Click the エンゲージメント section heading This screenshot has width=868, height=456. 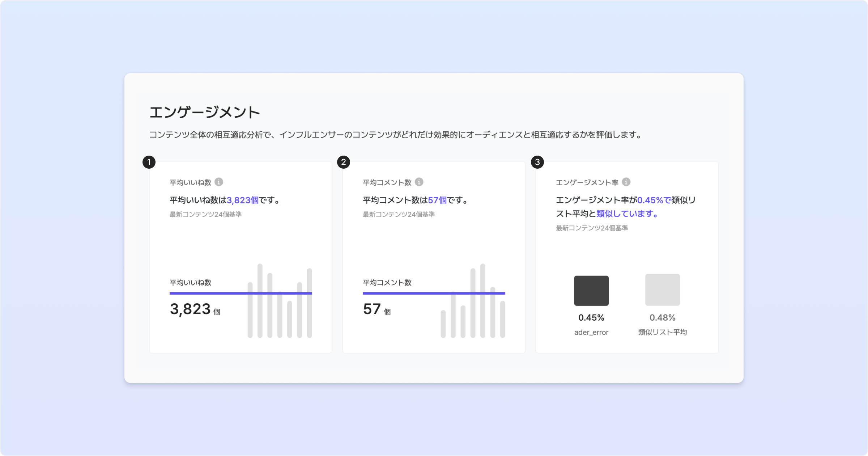[x=205, y=112]
